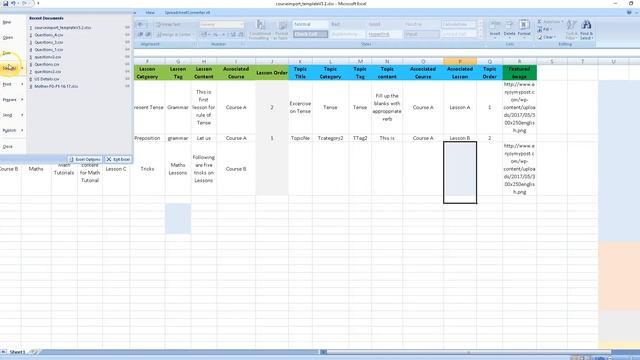
Task: Open the SpreadsheetConverter ribbon tab
Action: (187, 13)
